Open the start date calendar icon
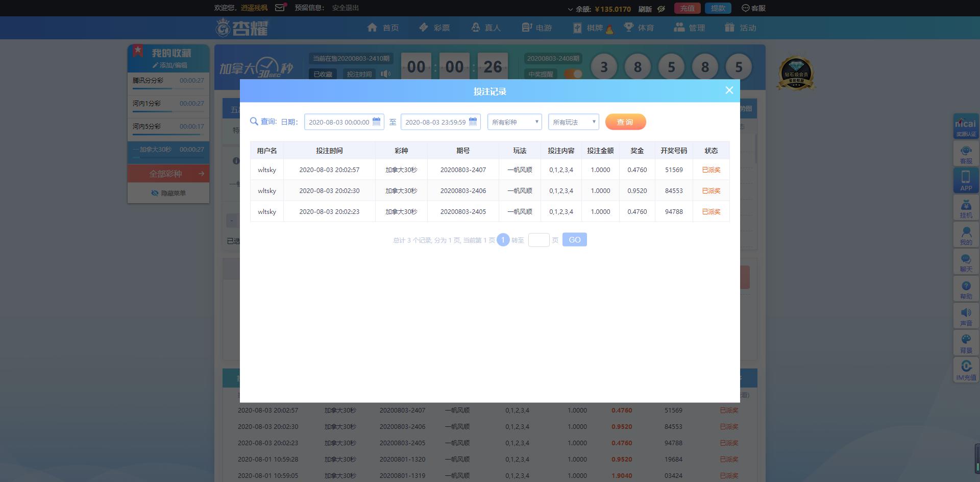 (376, 122)
